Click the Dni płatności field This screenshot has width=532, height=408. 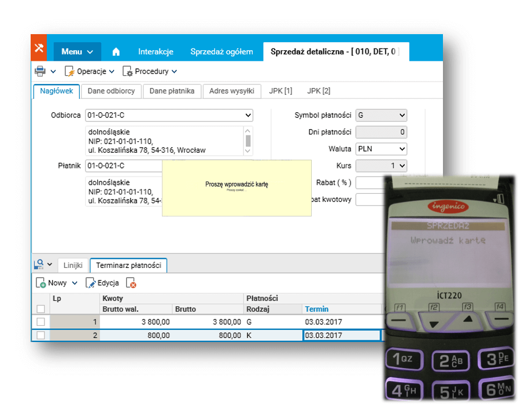pos(381,132)
